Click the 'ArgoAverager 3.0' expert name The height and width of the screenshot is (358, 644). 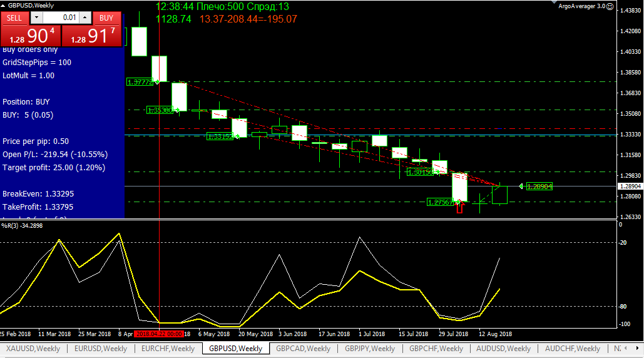[582, 6]
